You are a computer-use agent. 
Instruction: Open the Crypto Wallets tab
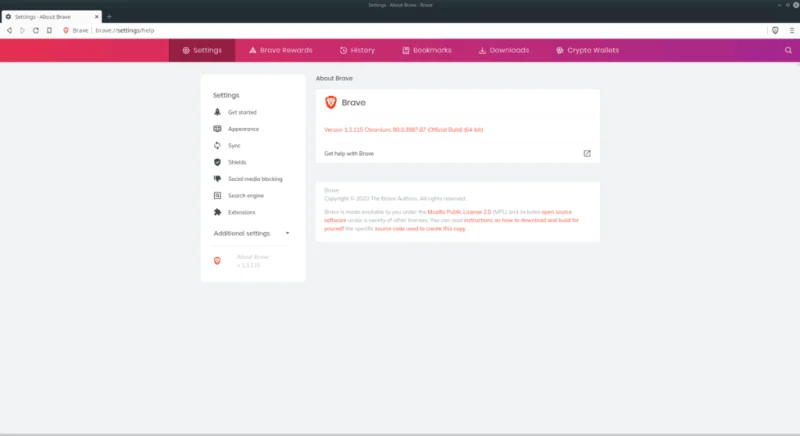click(x=587, y=50)
